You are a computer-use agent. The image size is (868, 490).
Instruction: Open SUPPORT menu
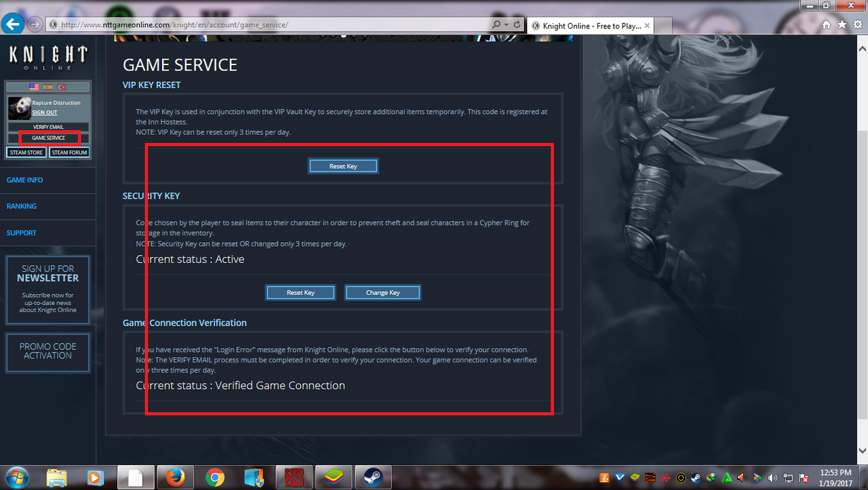pyautogui.click(x=22, y=233)
